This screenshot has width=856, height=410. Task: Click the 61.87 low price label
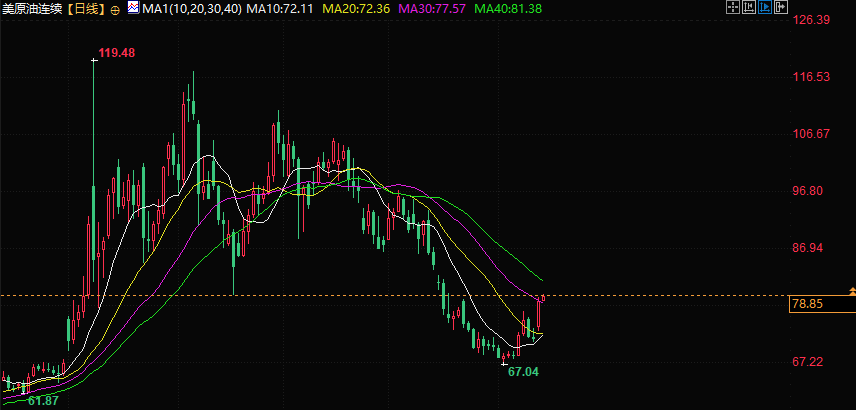click(43, 400)
